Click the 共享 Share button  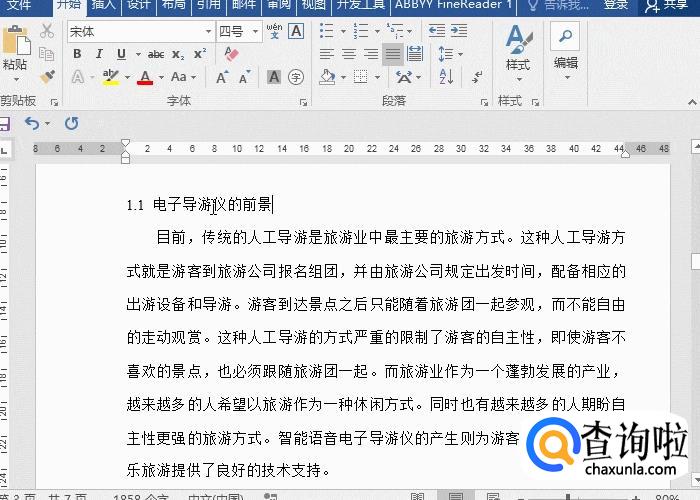pos(668,5)
